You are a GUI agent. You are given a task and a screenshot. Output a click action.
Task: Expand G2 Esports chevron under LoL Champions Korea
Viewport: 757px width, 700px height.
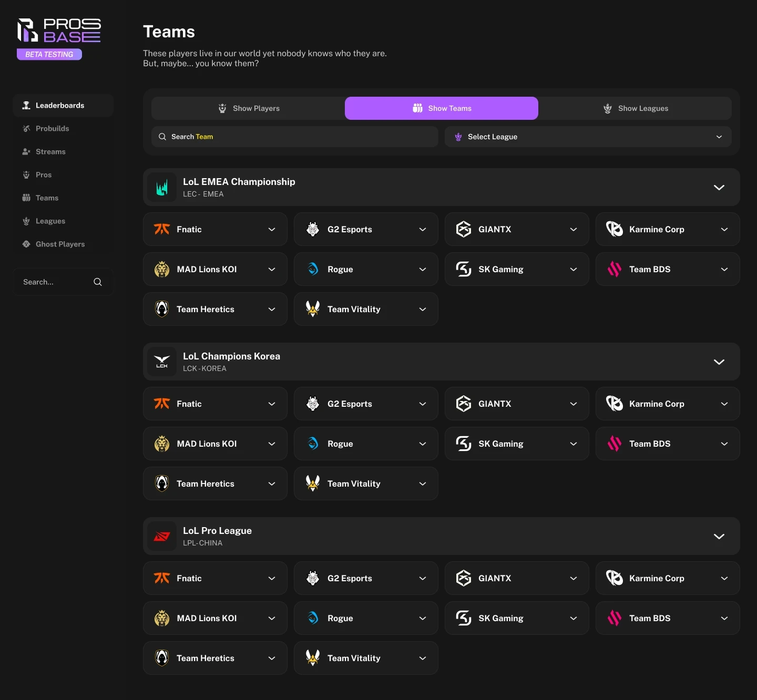[423, 404]
